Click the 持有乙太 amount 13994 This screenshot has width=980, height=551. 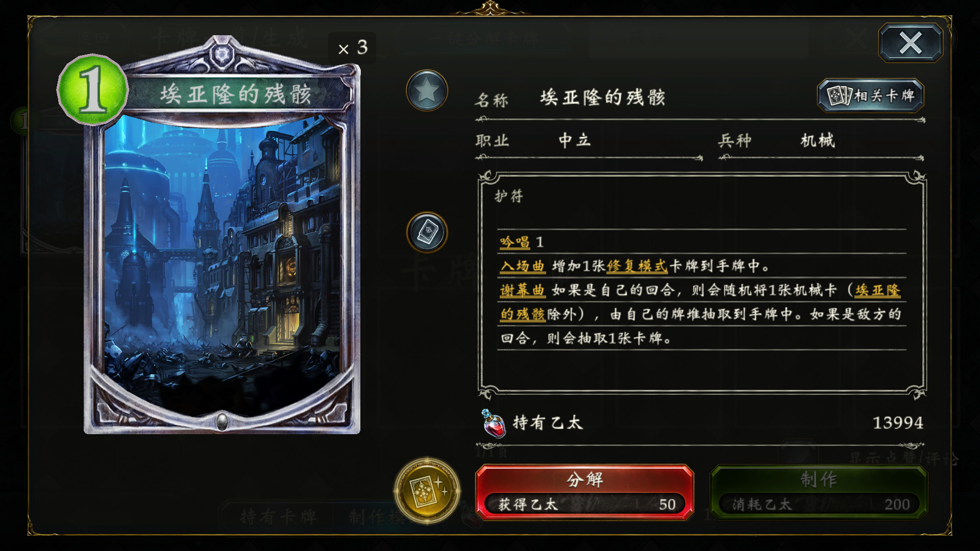tap(898, 423)
